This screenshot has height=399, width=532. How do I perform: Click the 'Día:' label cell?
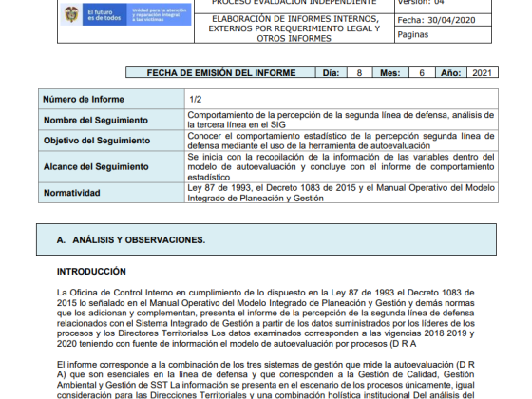click(x=331, y=73)
